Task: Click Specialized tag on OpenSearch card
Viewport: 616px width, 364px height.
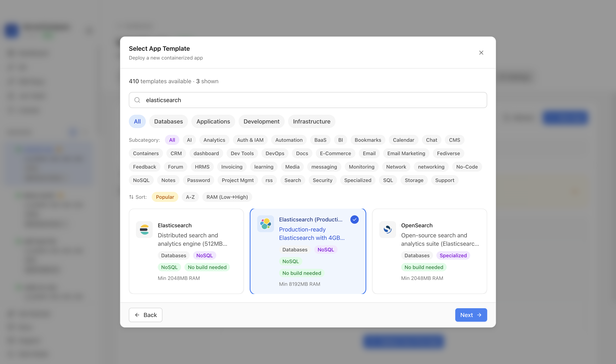Action: 453,256
